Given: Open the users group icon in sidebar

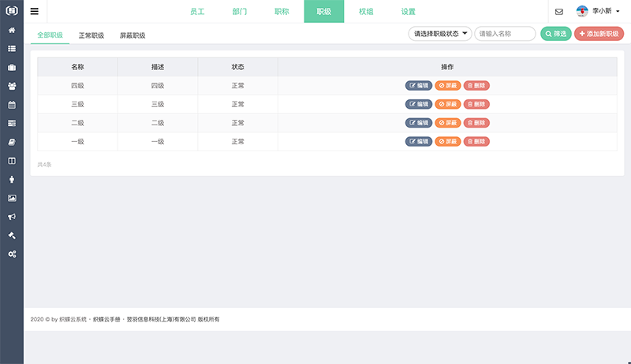Looking at the screenshot, I should pyautogui.click(x=12, y=86).
